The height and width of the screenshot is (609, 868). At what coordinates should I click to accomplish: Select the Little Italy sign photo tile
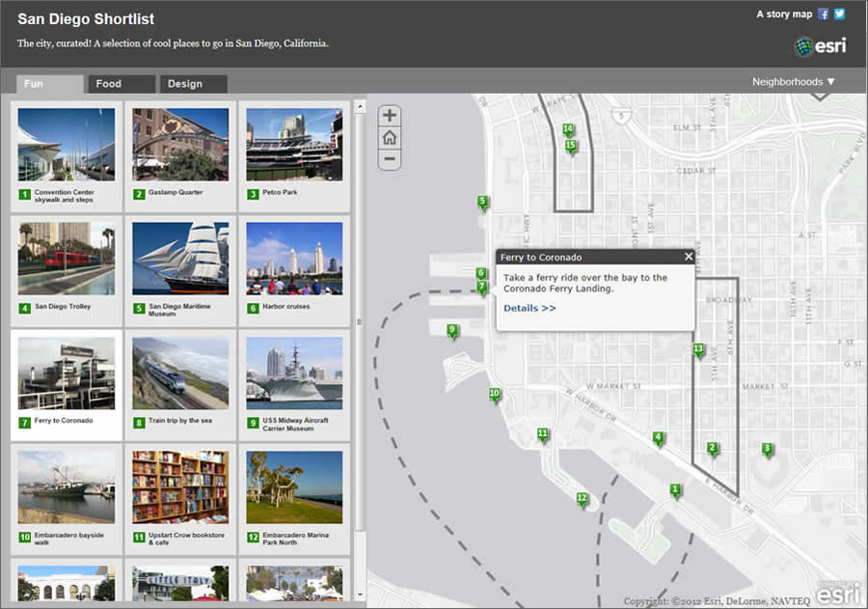[x=180, y=580]
